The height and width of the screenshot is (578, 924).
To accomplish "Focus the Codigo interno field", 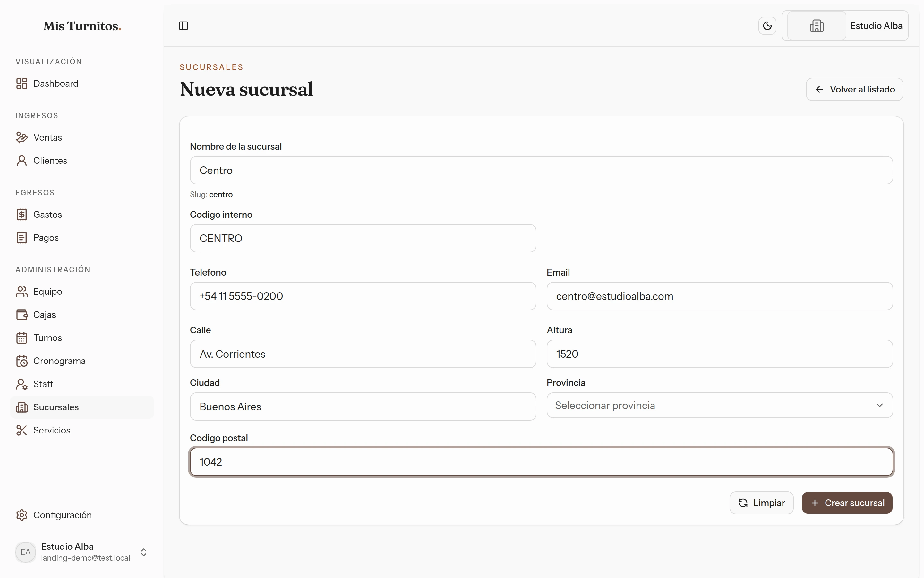I will (x=363, y=238).
